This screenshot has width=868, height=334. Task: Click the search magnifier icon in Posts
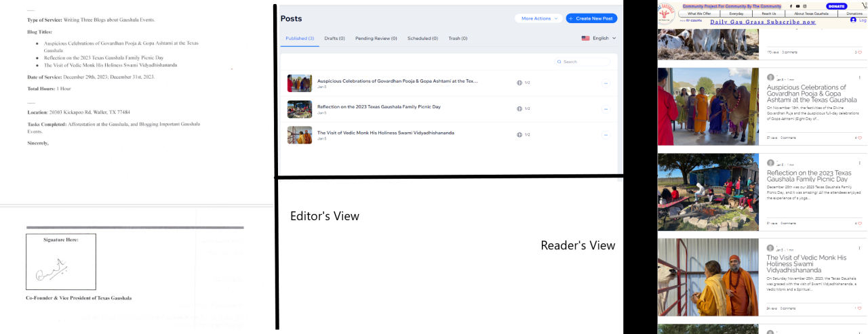click(559, 62)
